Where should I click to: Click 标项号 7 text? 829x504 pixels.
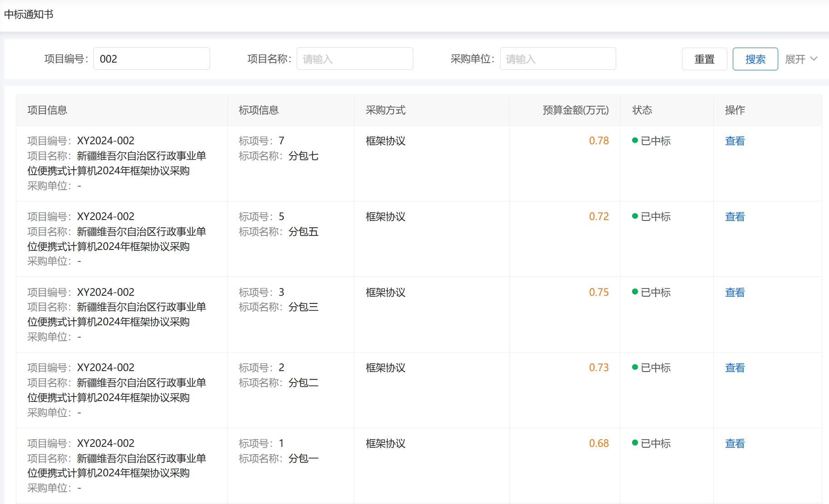262,141
